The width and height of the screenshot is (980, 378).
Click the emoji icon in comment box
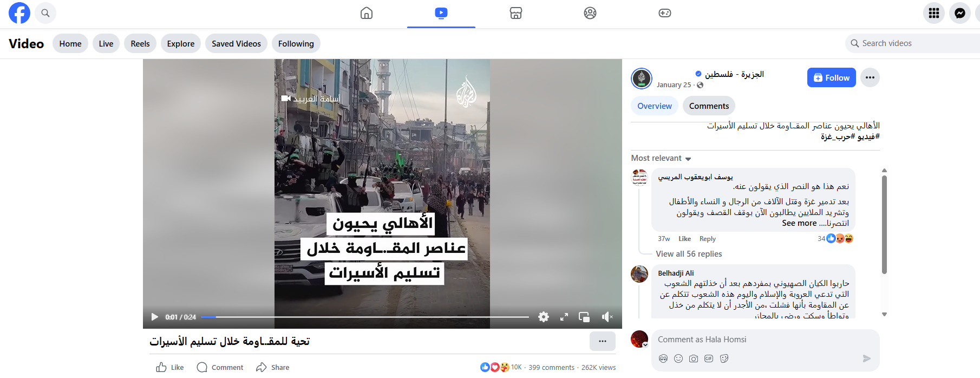click(678, 359)
